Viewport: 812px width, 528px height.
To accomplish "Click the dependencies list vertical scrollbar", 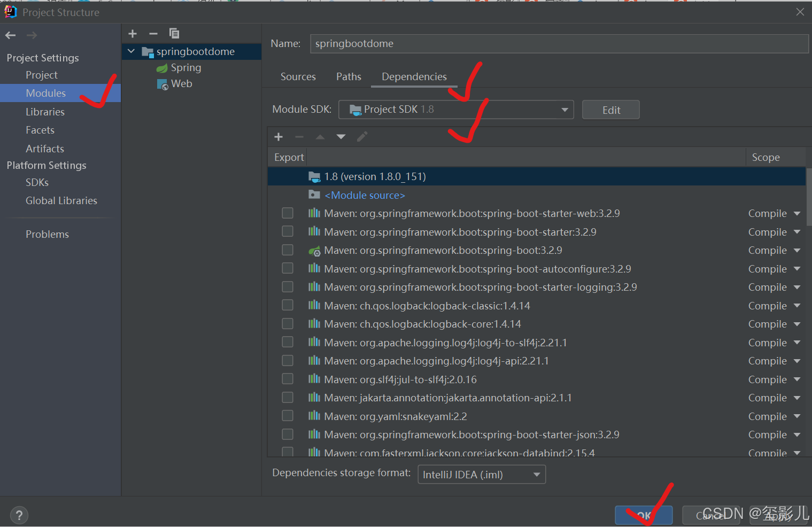I will pos(809,198).
